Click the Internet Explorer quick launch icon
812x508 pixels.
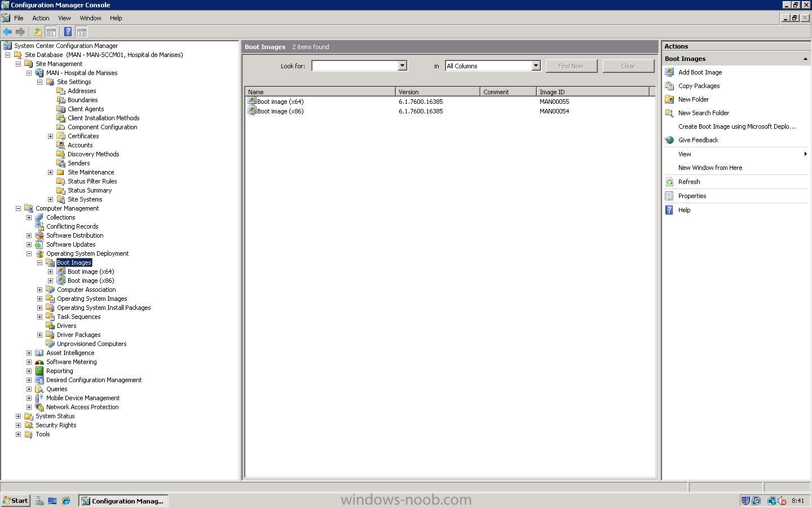66,501
